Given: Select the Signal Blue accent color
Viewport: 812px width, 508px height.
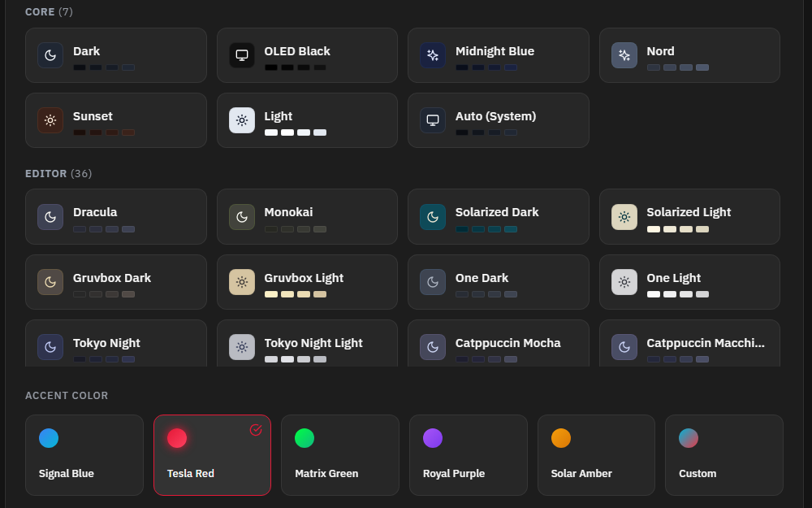Looking at the screenshot, I should pyautogui.click(x=84, y=455).
